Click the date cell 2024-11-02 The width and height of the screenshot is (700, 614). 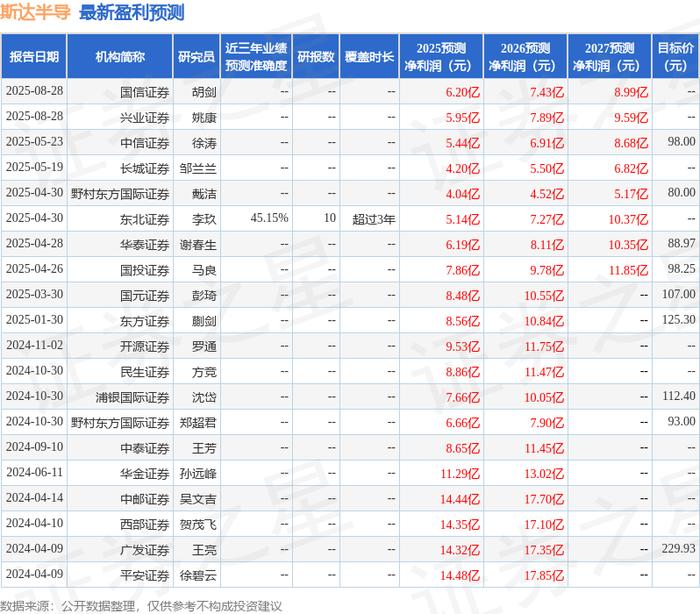[x=34, y=345]
